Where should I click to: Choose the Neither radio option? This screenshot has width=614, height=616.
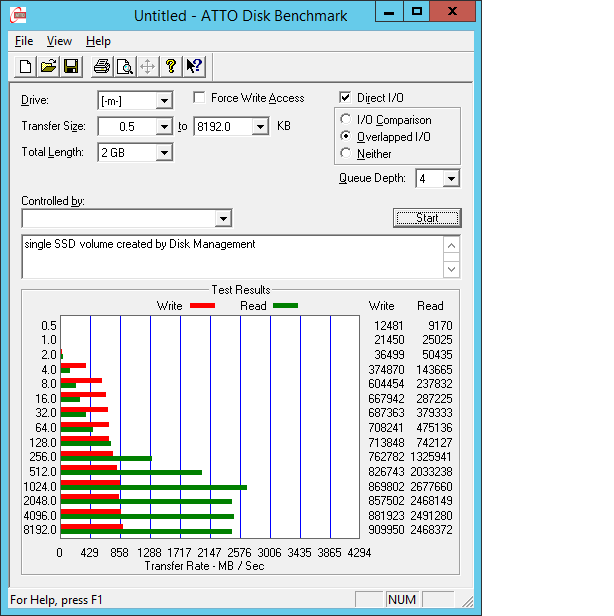pyautogui.click(x=346, y=154)
